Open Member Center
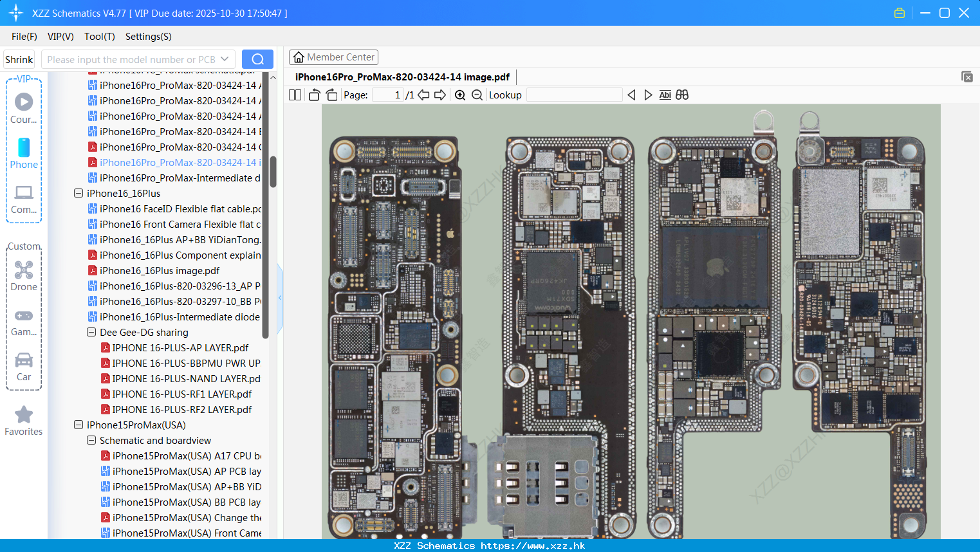The width and height of the screenshot is (980, 552). coord(333,57)
